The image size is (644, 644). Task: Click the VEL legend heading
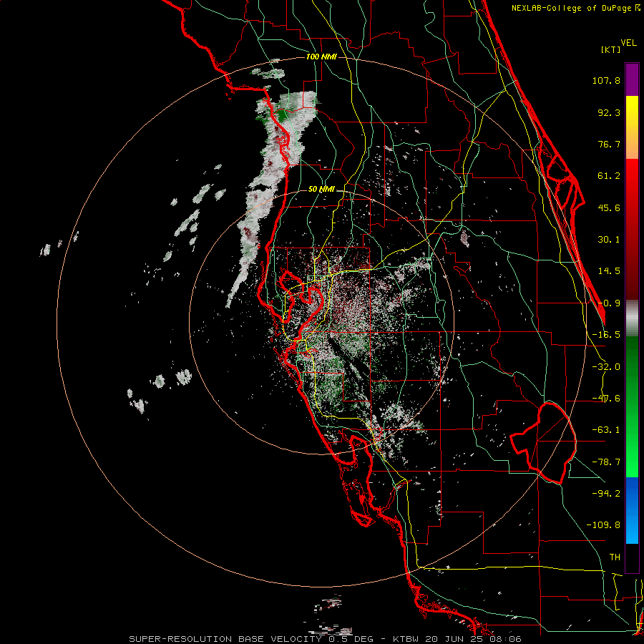tap(628, 43)
